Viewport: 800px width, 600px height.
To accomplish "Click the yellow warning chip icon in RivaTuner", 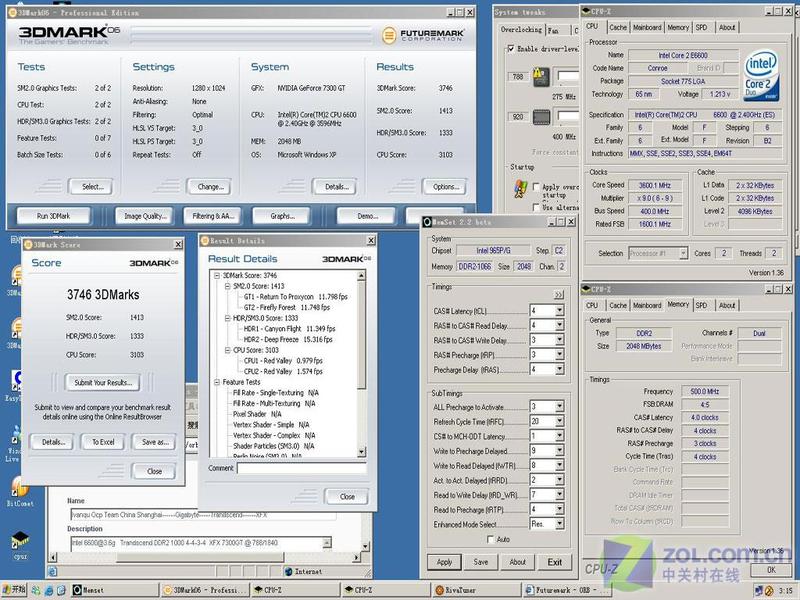I will tap(541, 77).
